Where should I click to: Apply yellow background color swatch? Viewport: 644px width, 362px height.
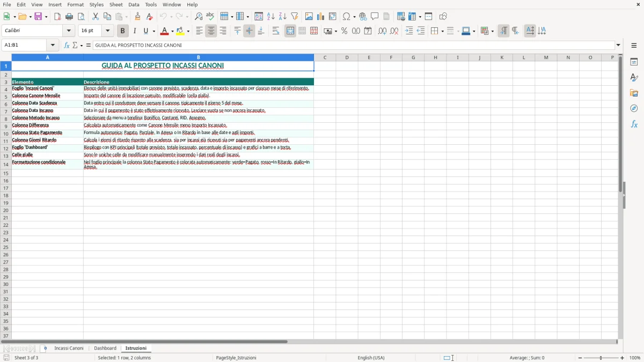181,31
